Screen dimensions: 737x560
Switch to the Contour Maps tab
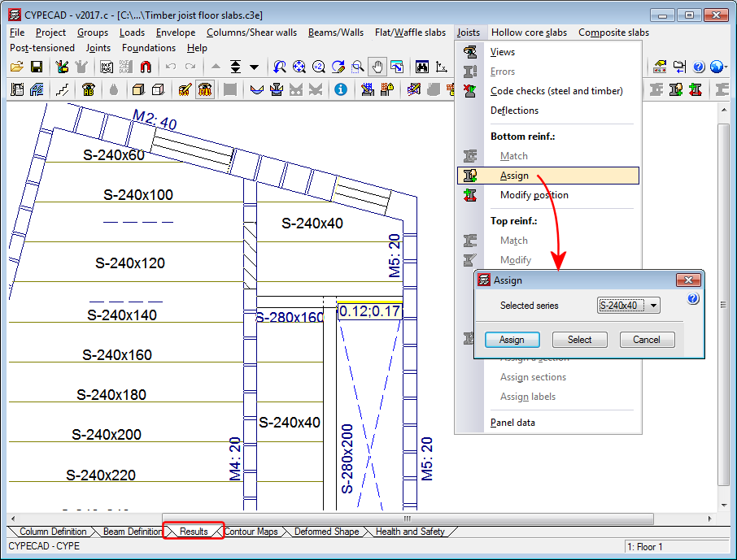pyautogui.click(x=251, y=532)
